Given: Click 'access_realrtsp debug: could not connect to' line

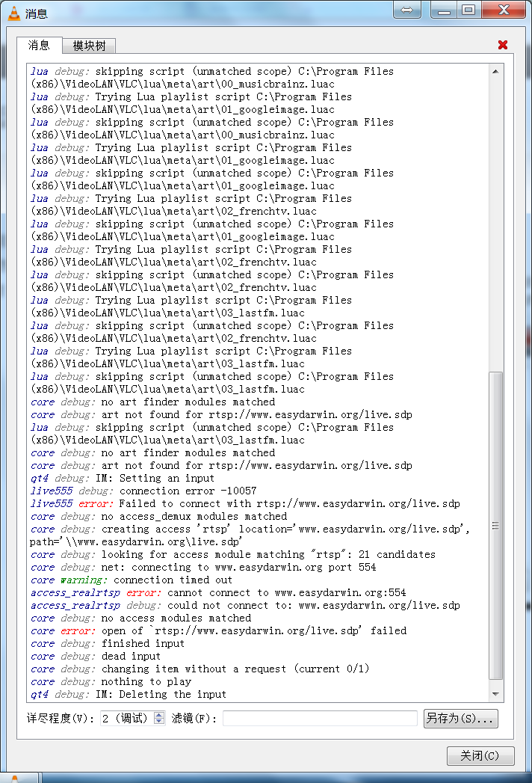Looking at the screenshot, I should click(245, 606).
